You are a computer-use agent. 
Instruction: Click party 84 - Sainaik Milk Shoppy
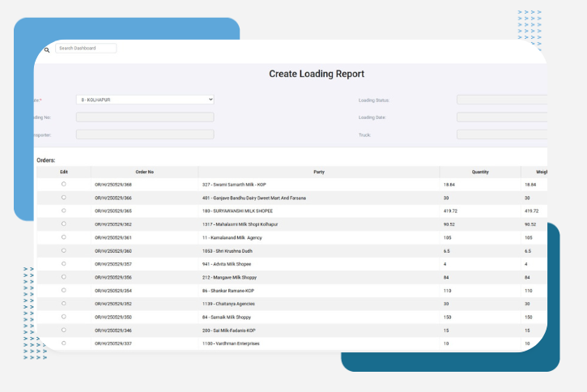click(227, 317)
